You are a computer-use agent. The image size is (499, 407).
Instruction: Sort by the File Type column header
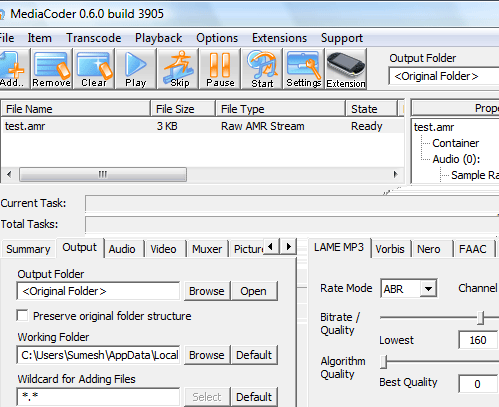(x=281, y=109)
